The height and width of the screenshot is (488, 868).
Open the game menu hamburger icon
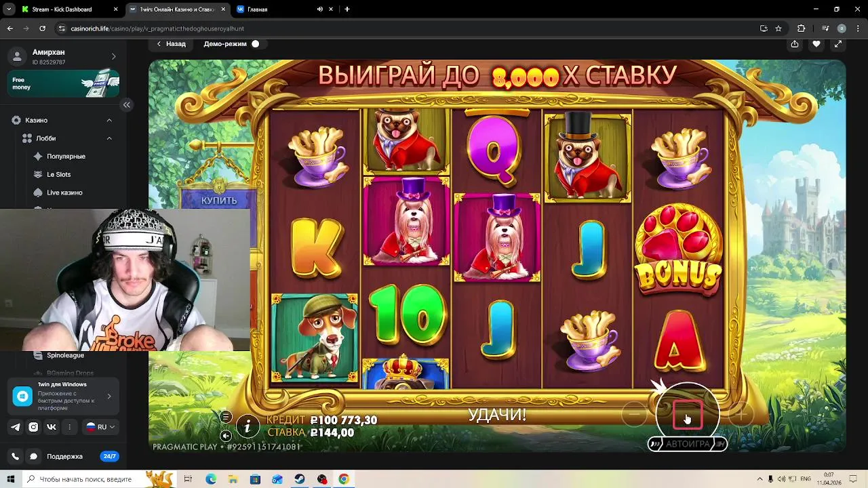[x=226, y=417]
